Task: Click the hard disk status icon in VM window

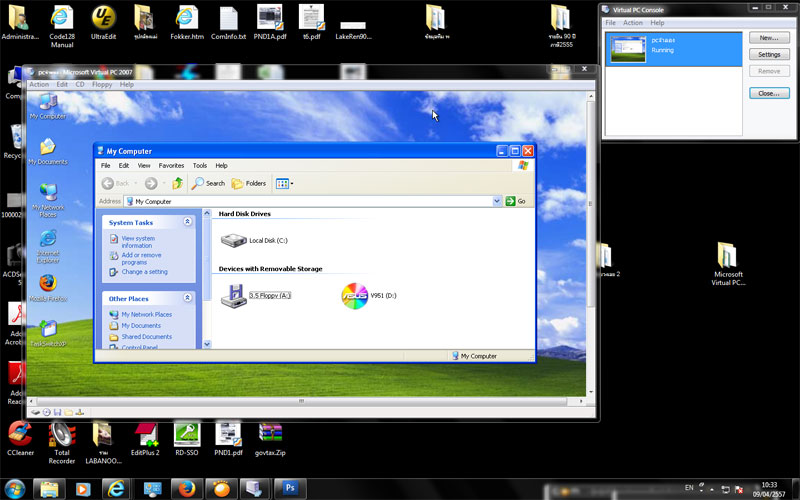Action: (35, 412)
